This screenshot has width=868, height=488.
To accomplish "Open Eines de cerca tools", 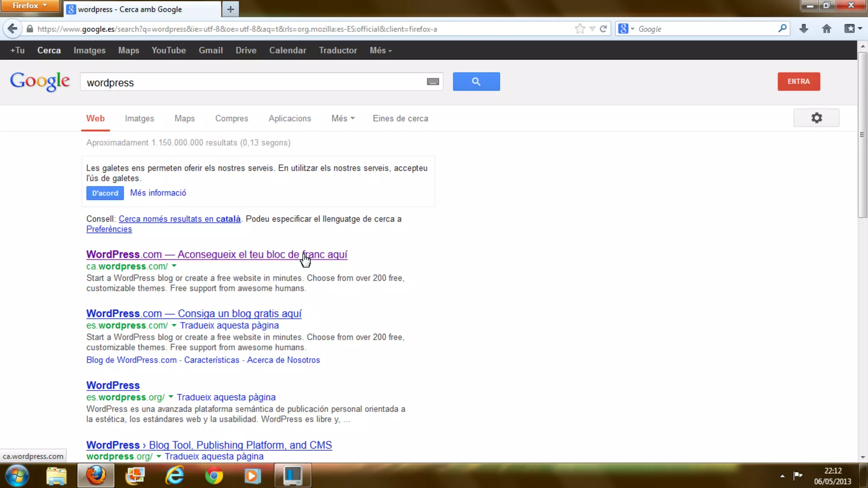I will point(400,118).
